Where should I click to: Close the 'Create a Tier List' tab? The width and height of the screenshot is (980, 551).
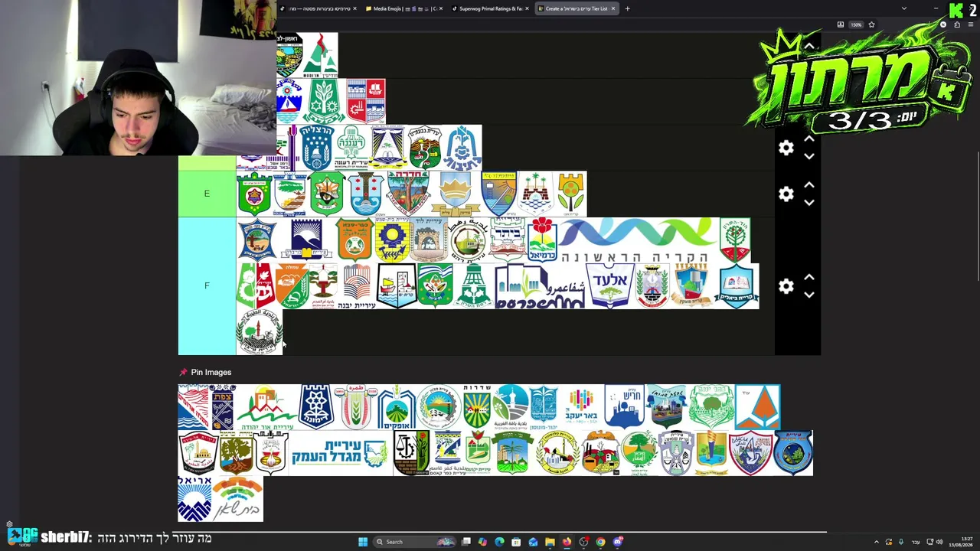point(613,8)
